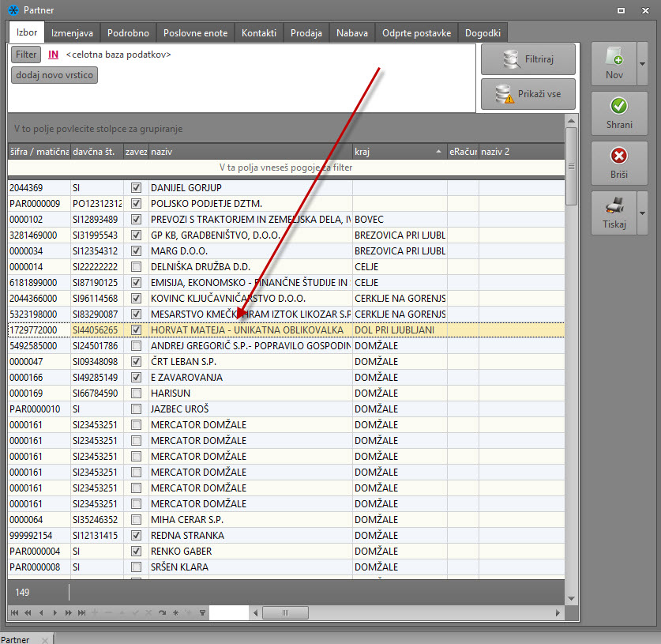The width and height of the screenshot is (661, 644).
Task: Click the kraj column sort arrow
Action: (x=438, y=152)
